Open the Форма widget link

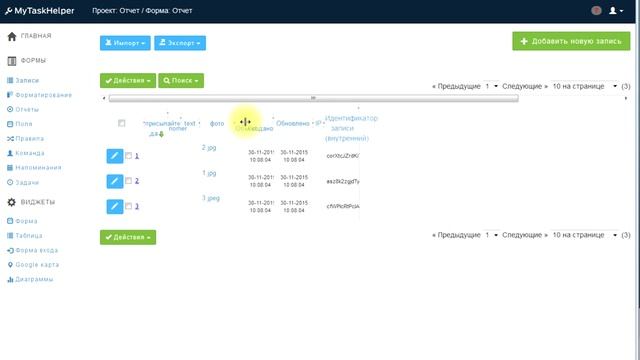26,221
